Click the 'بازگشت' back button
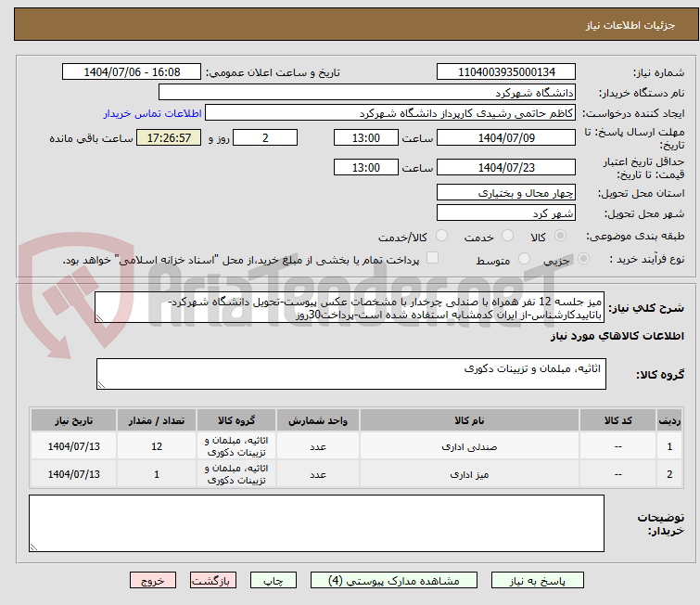Viewport: 700px width, 605px height. tap(214, 581)
